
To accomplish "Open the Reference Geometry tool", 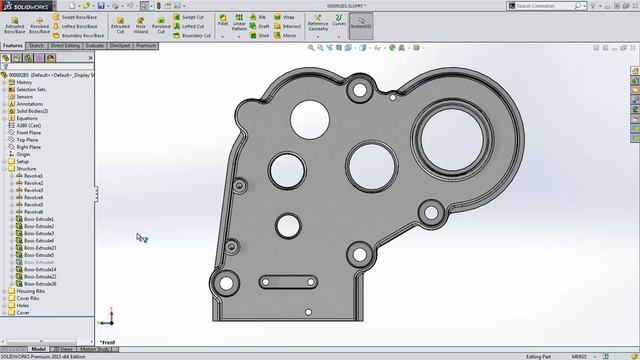I will pyautogui.click(x=318, y=23).
